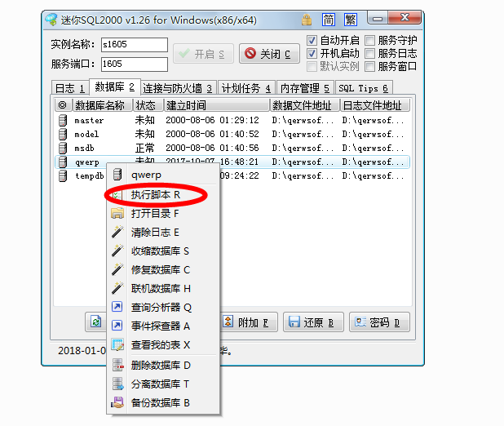Toggle 自动开启 checkbox
Image resolution: width=504 pixels, height=426 pixels.
pos(312,41)
